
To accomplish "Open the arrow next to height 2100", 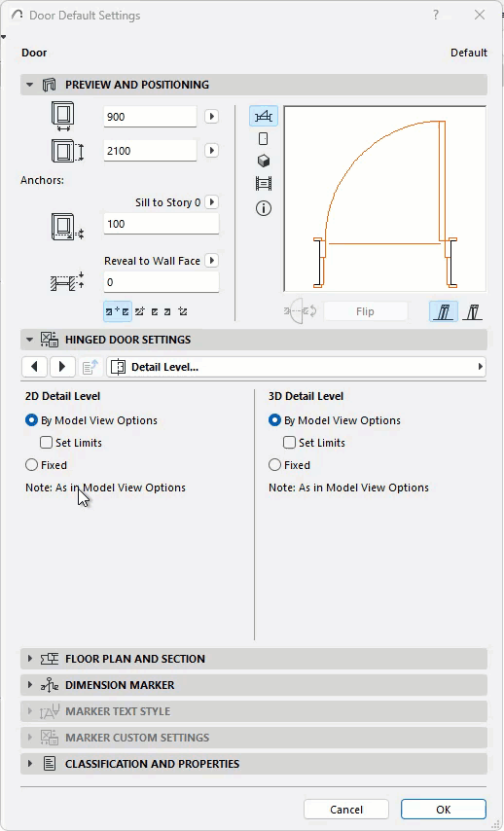I will click(x=211, y=151).
